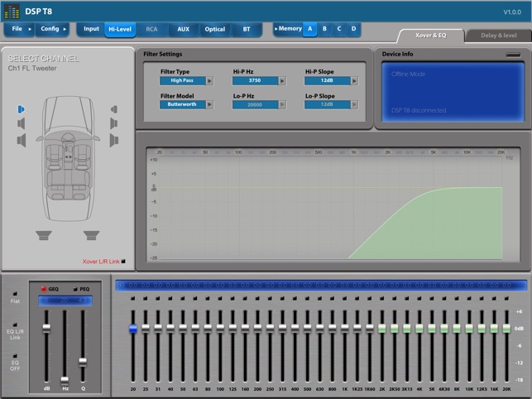Select the front-right woofer speaker icon

point(114,140)
